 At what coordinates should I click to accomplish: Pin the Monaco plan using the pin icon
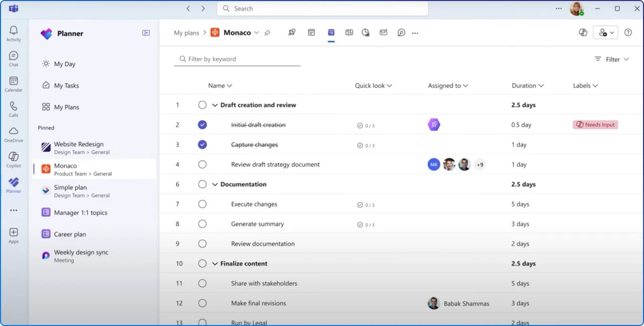tap(267, 32)
